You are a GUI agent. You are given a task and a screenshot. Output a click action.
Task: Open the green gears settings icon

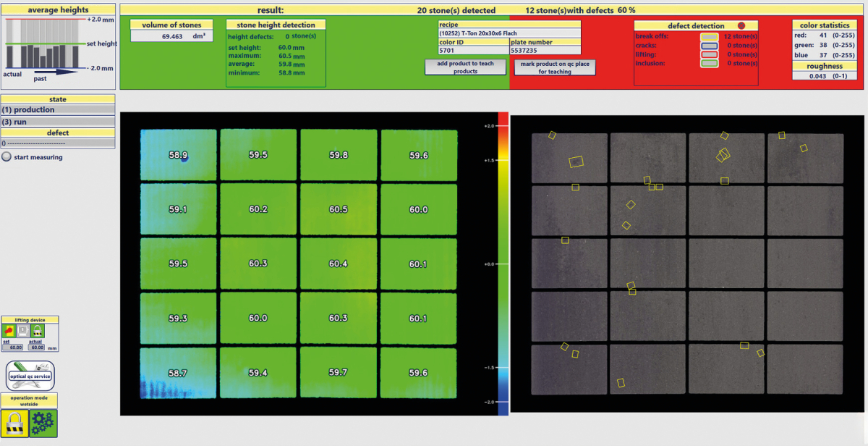click(43, 423)
